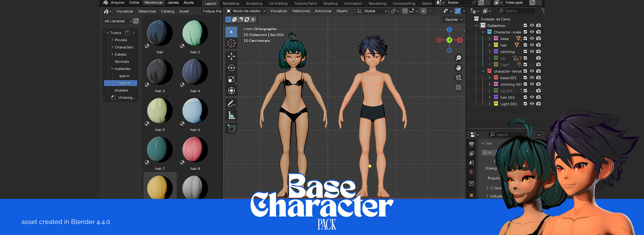The image size is (644, 235).
Task: Open the Modo de objeto mode dropdown
Action: [x=246, y=11]
